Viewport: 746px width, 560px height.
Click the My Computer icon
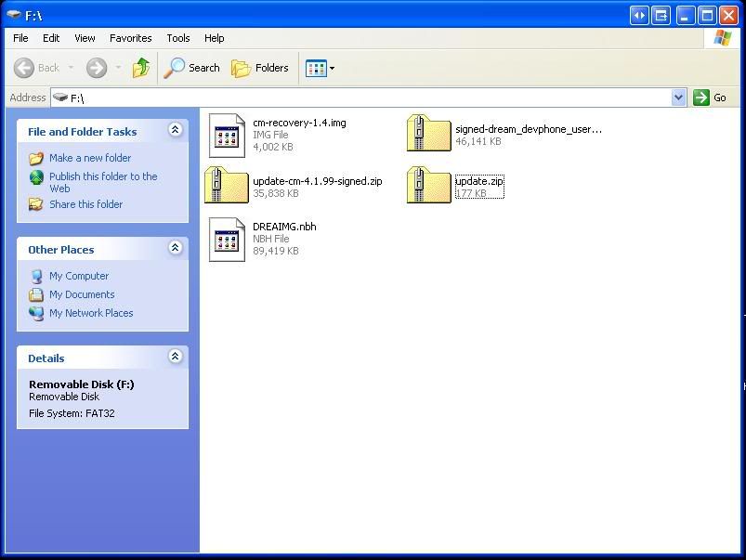(x=36, y=277)
